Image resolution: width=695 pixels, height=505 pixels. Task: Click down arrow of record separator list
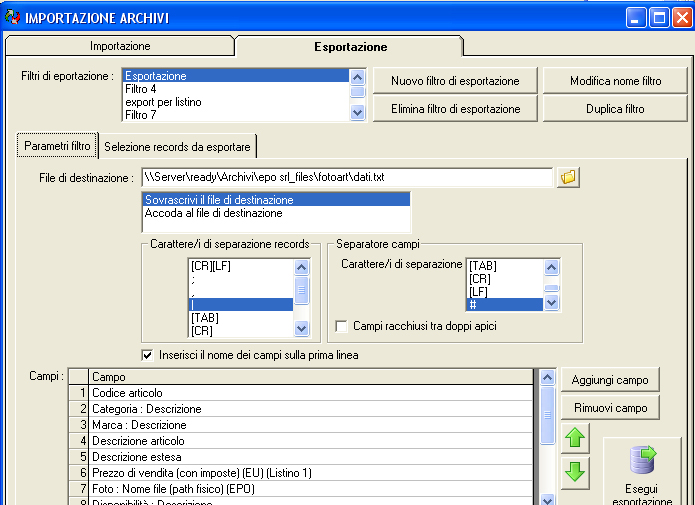pos(301,329)
